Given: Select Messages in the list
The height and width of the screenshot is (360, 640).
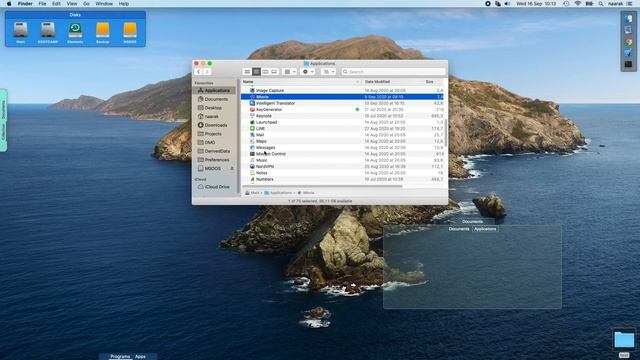Looking at the screenshot, I should coord(342,147).
